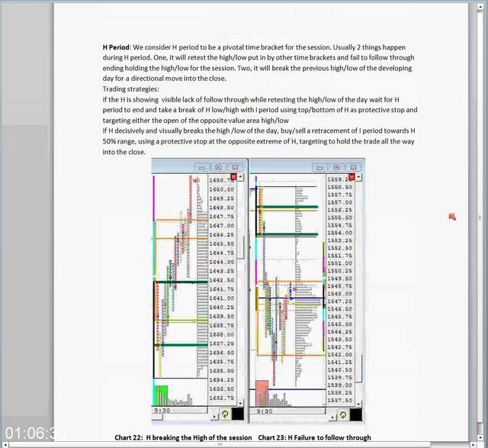The height and width of the screenshot is (448, 488).
Task: Click the refresh icon below Chart 23
Action: (342, 414)
